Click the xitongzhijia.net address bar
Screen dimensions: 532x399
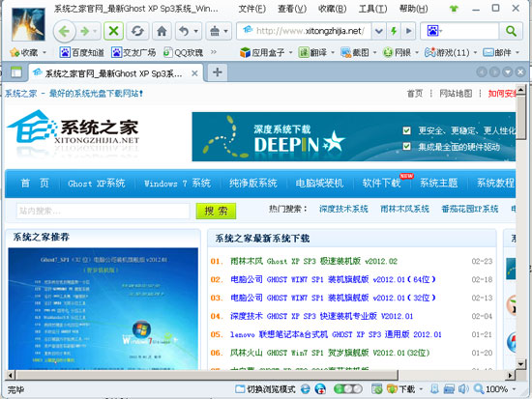(305, 31)
